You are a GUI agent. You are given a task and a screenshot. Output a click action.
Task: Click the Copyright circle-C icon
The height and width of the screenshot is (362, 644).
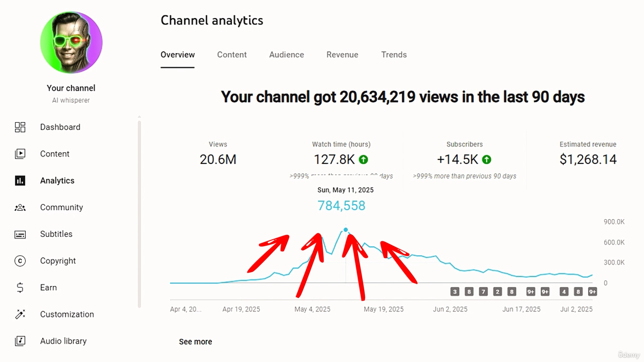[x=20, y=261]
